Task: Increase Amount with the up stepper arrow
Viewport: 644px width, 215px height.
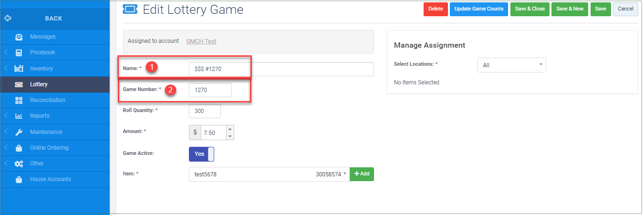Action: click(230, 129)
